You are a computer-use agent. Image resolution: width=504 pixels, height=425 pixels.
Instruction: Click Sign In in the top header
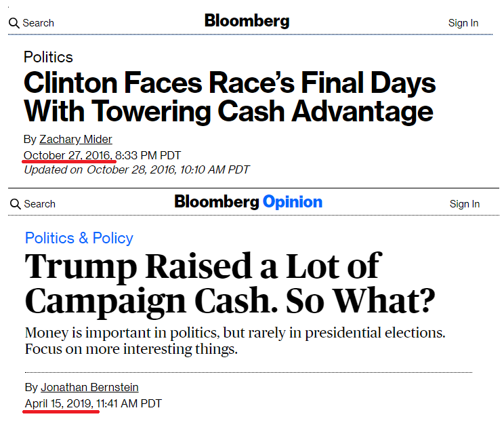click(x=463, y=23)
